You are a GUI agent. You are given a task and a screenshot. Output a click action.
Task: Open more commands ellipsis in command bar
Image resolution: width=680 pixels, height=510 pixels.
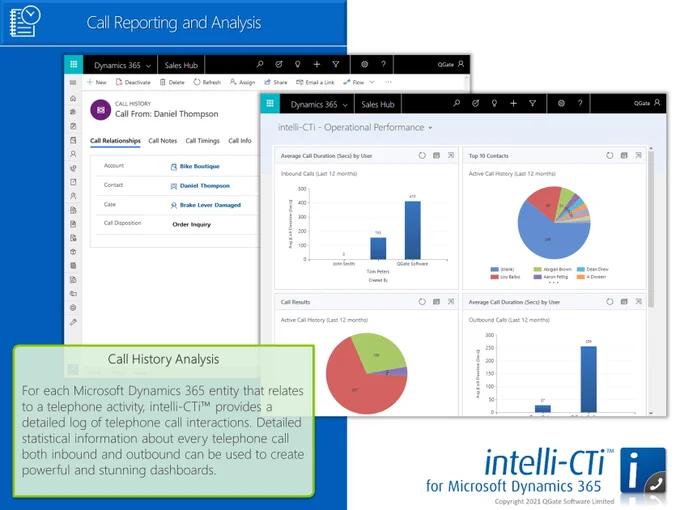(388, 82)
